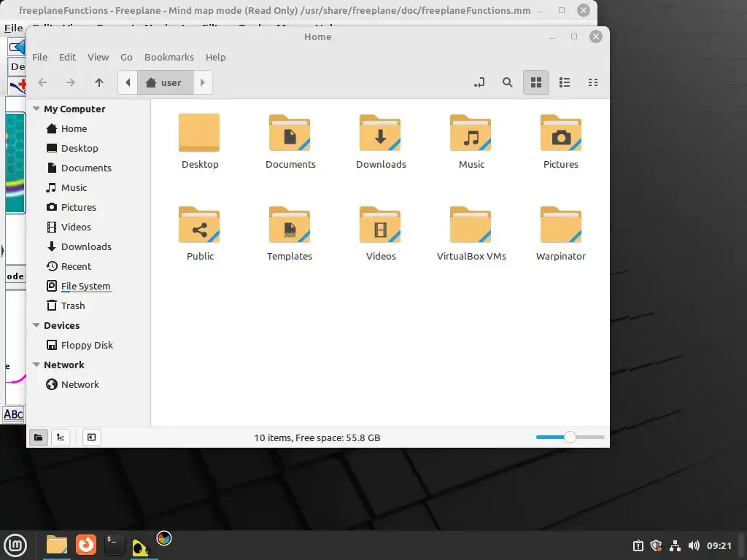This screenshot has width=747, height=560.
Task: Switch to icon view
Action: [536, 82]
